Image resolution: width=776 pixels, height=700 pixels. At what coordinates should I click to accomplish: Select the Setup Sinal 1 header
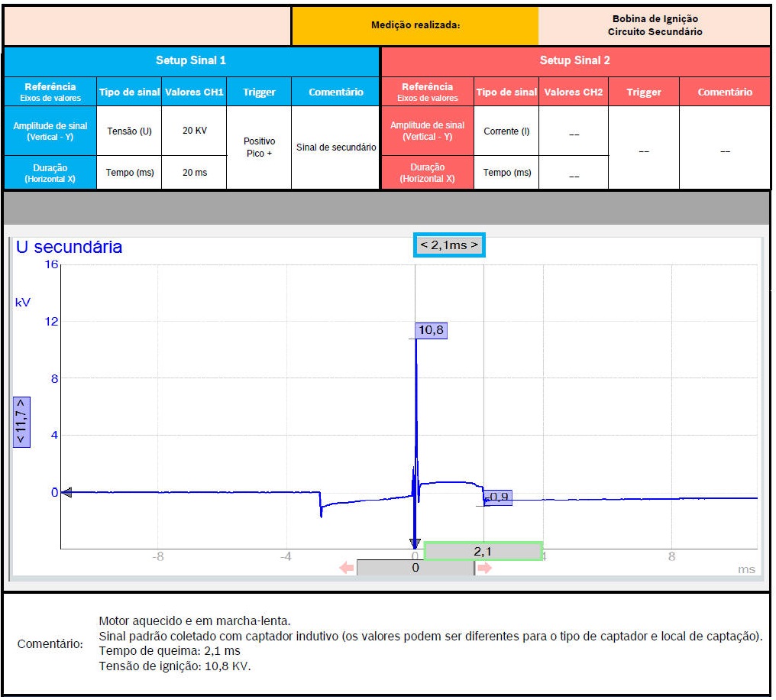[x=191, y=60]
